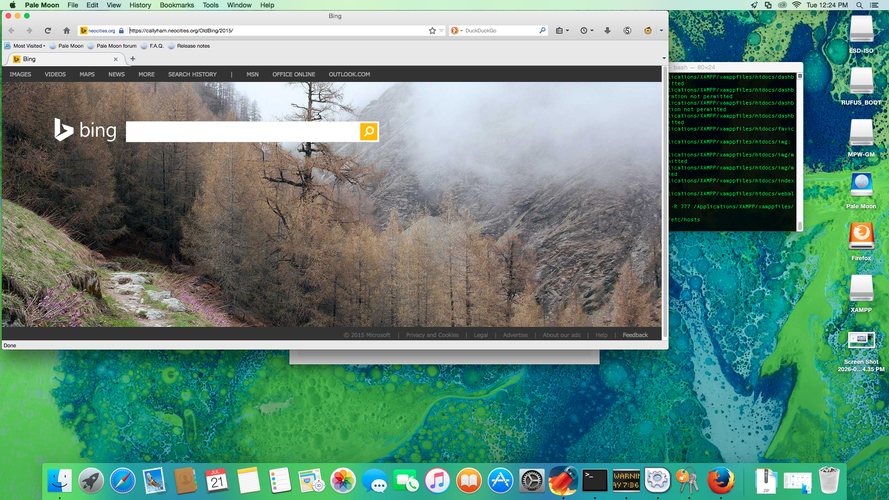Launch Launchpad rocket from the Dock

click(x=91, y=481)
